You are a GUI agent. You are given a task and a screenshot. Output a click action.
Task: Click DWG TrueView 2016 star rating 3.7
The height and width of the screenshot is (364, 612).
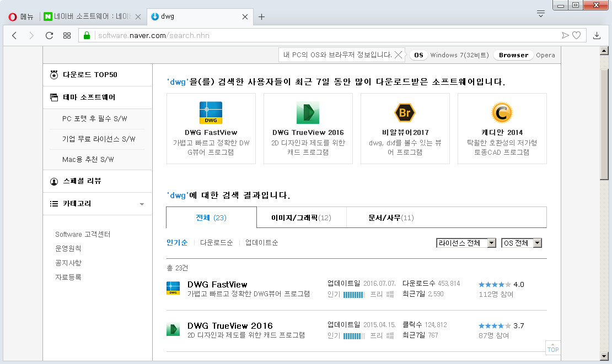coord(501,326)
